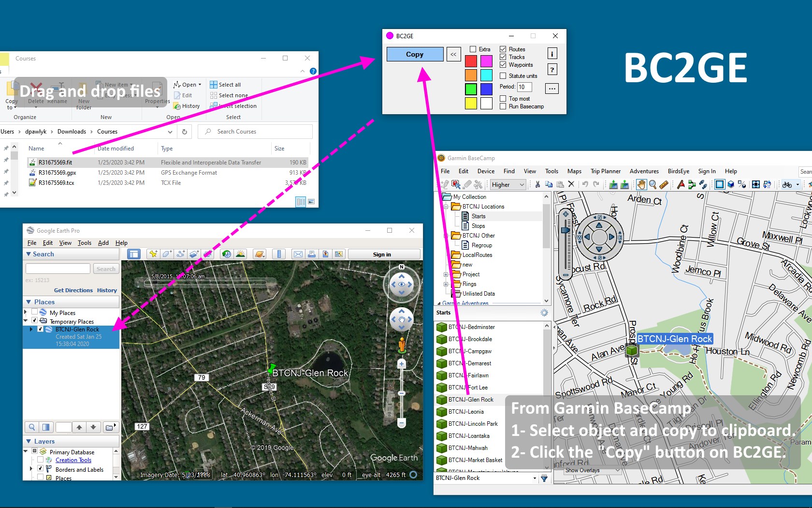Viewport: 812px width, 508px height.
Task: Open the Trip Planner menu
Action: point(605,171)
